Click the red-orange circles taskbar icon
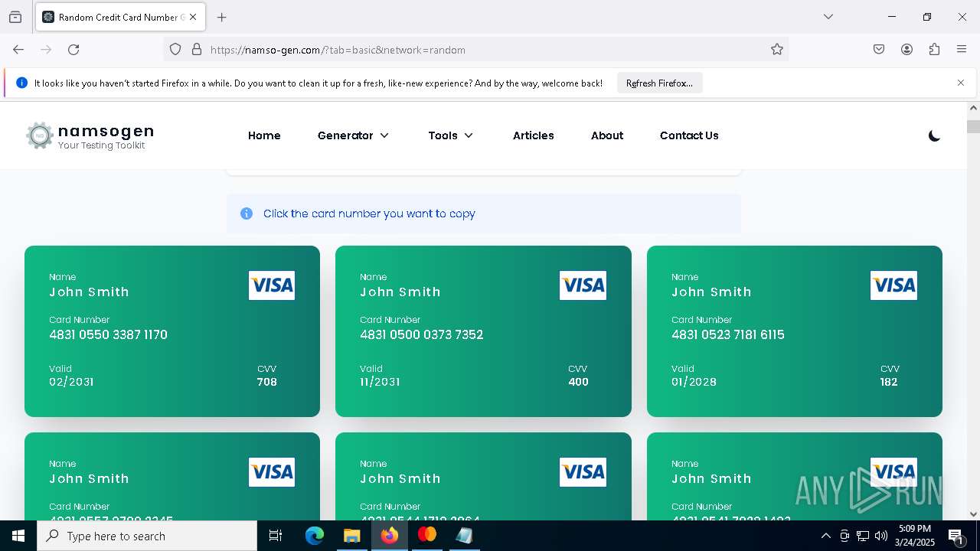This screenshot has height=551, width=980. [x=426, y=535]
